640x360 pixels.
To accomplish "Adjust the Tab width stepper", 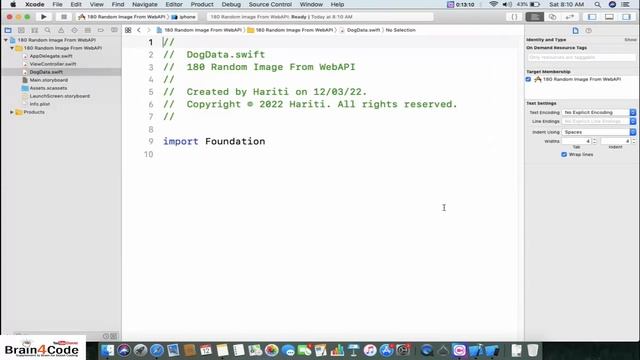I will 594,141.
